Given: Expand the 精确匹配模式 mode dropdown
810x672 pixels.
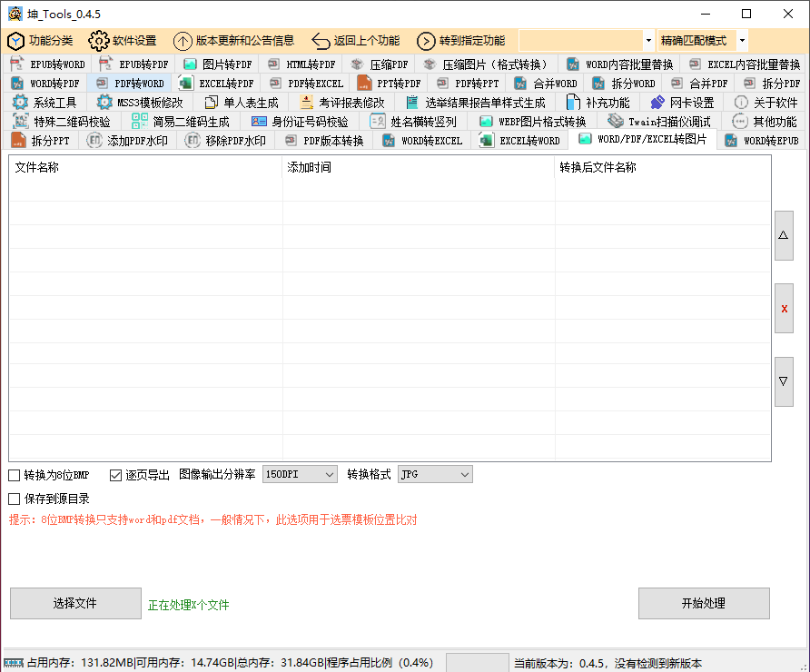Looking at the screenshot, I should [741, 42].
